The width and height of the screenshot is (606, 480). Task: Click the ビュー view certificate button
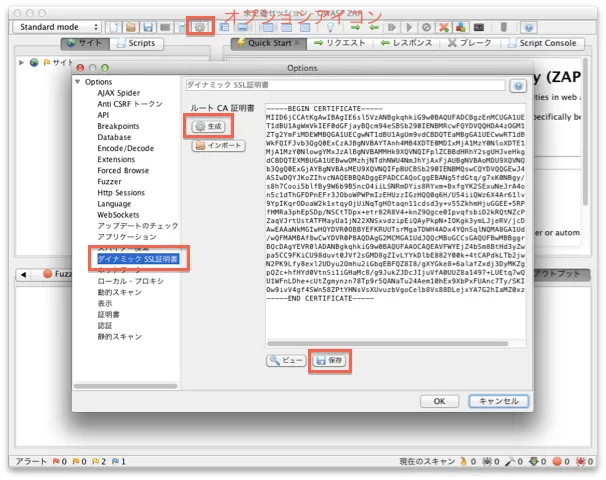[x=285, y=360]
